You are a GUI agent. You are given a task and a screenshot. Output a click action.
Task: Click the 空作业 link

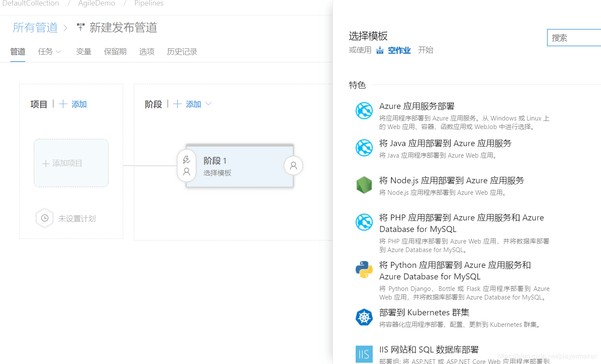click(x=399, y=50)
